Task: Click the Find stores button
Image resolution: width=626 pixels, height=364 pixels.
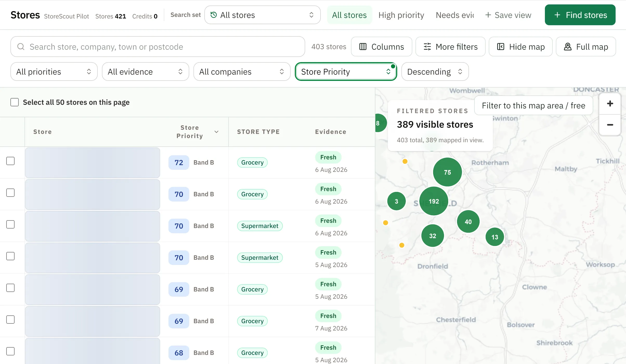Action: point(580,15)
